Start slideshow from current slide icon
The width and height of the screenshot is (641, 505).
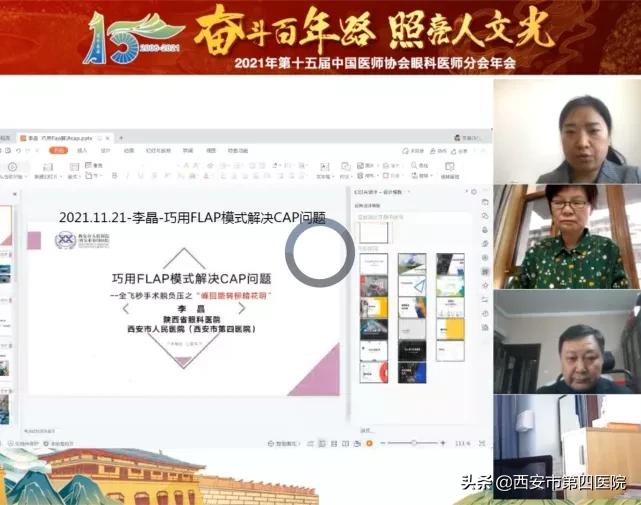[x=13, y=167]
